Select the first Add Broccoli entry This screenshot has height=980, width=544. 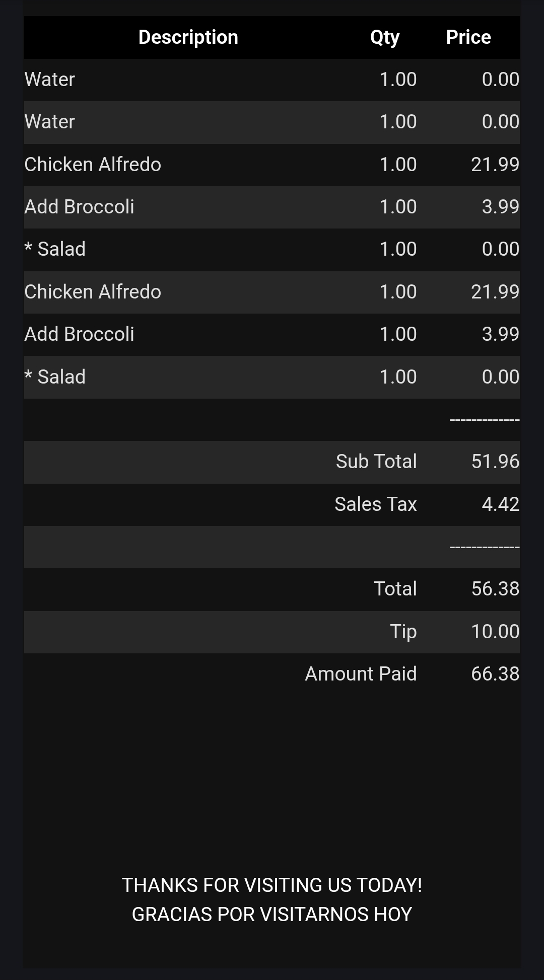tap(80, 207)
